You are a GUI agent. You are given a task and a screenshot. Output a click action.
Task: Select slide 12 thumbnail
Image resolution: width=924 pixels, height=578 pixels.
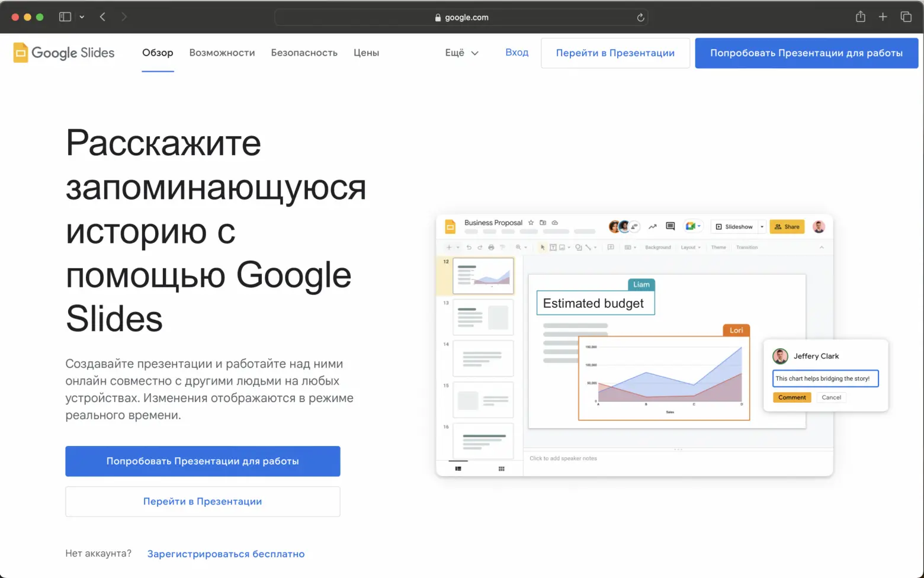(x=483, y=276)
